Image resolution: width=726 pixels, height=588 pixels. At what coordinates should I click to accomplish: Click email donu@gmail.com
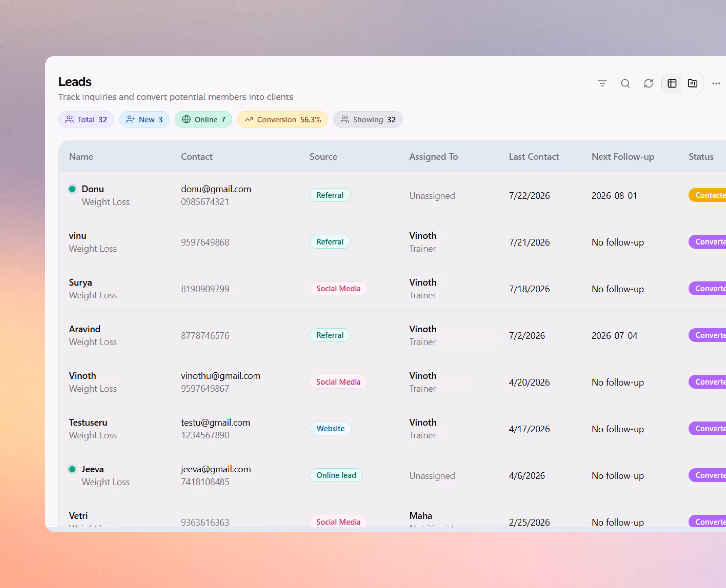coord(216,189)
